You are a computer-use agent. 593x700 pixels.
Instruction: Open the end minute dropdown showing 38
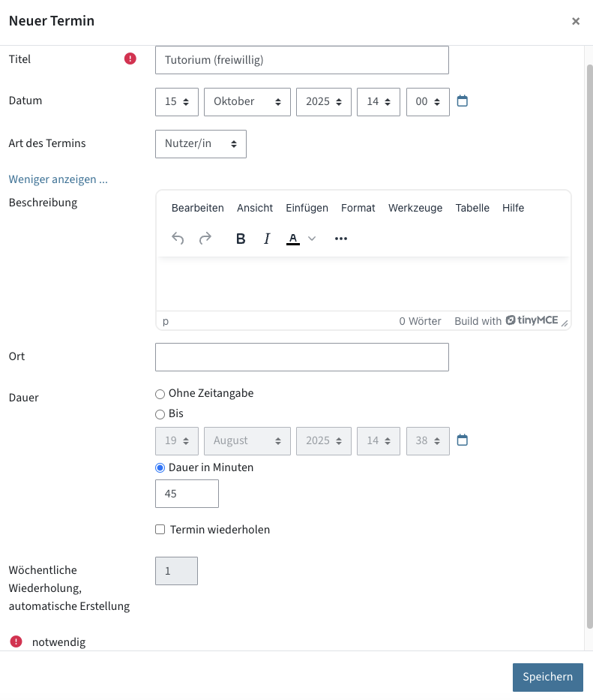pyautogui.click(x=428, y=441)
